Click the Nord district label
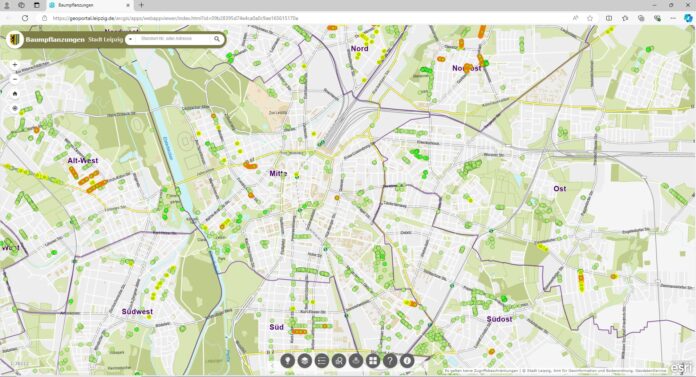Image resolution: width=696 pixels, height=377 pixels. tap(359, 49)
